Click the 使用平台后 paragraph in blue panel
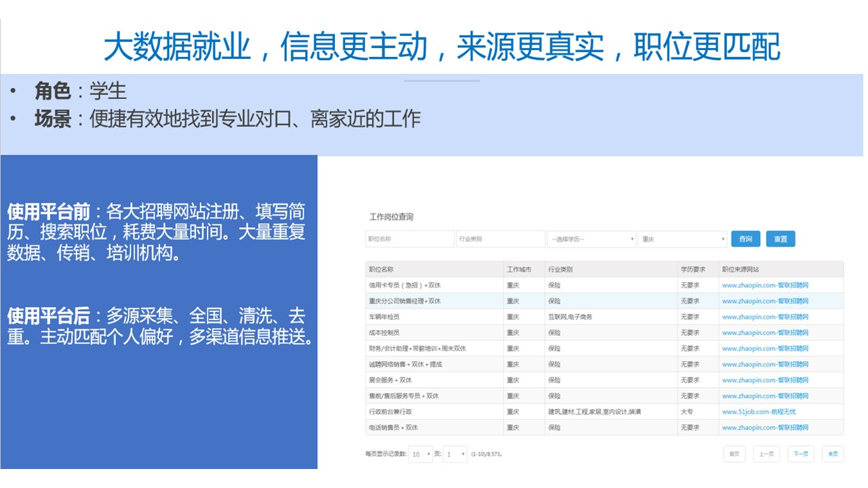This screenshot has height=488, width=868. pos(160,327)
